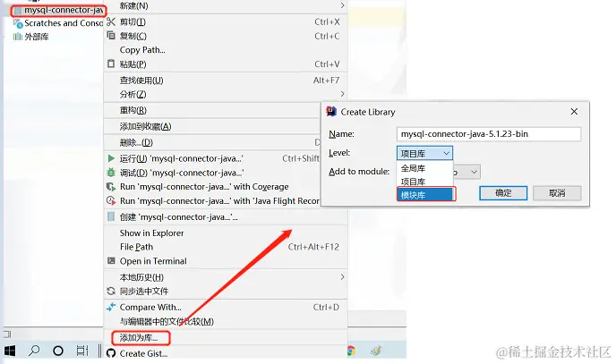Choose 与编辑器中的文件比较(M) entry
This screenshot has height=364, width=616.
226,322
